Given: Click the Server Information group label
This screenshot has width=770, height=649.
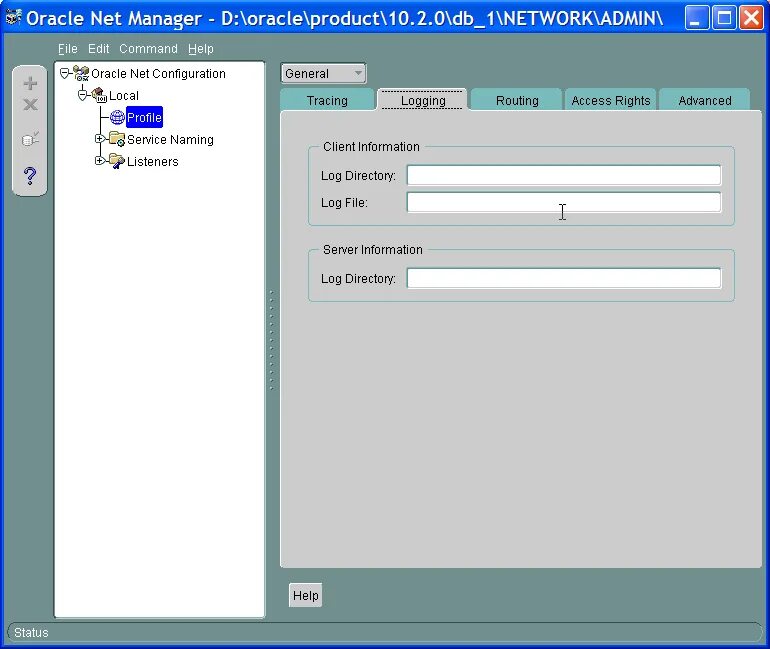Looking at the screenshot, I should [373, 249].
